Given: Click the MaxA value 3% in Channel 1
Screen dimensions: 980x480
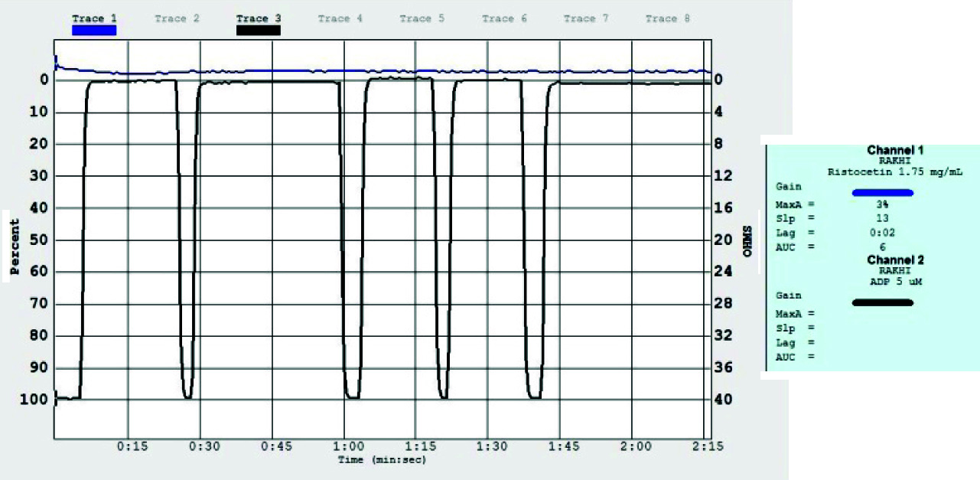Looking at the screenshot, I should tap(882, 204).
